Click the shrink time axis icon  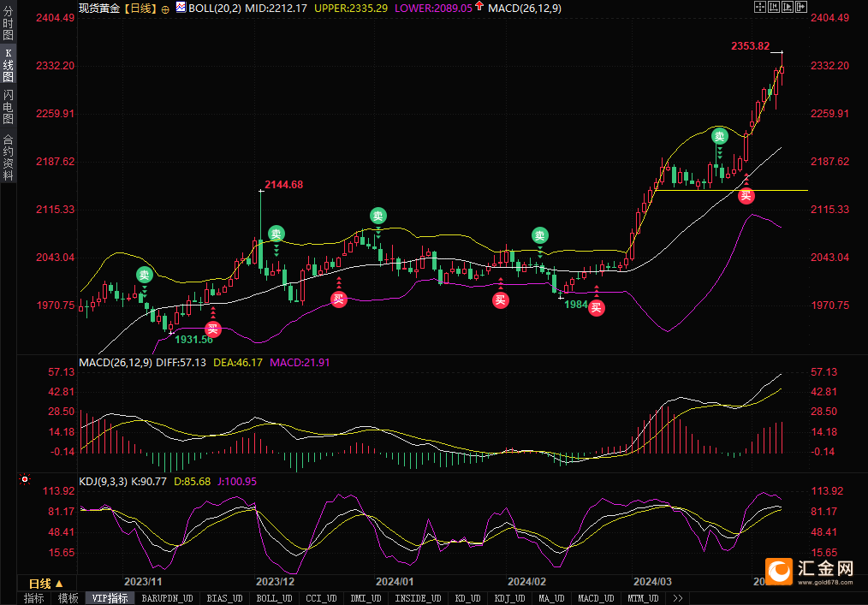774,7
